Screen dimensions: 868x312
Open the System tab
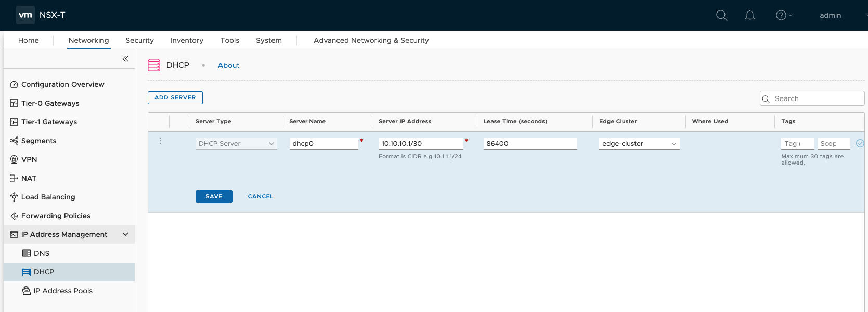(x=268, y=40)
